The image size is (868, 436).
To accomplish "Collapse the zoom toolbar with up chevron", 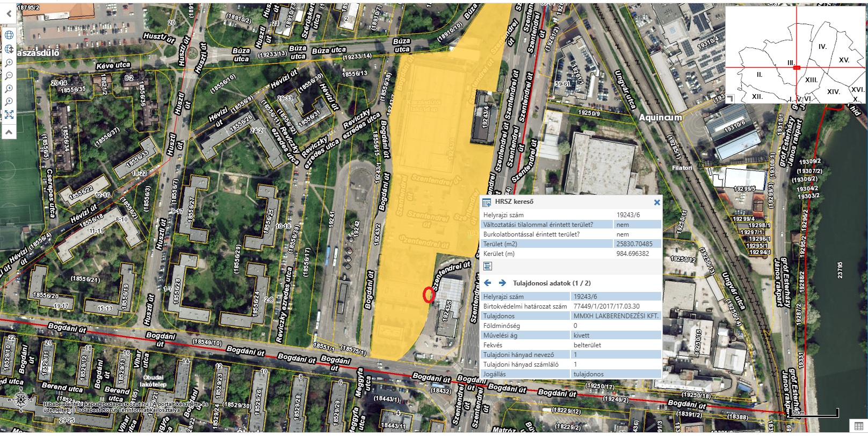I will (x=9, y=131).
